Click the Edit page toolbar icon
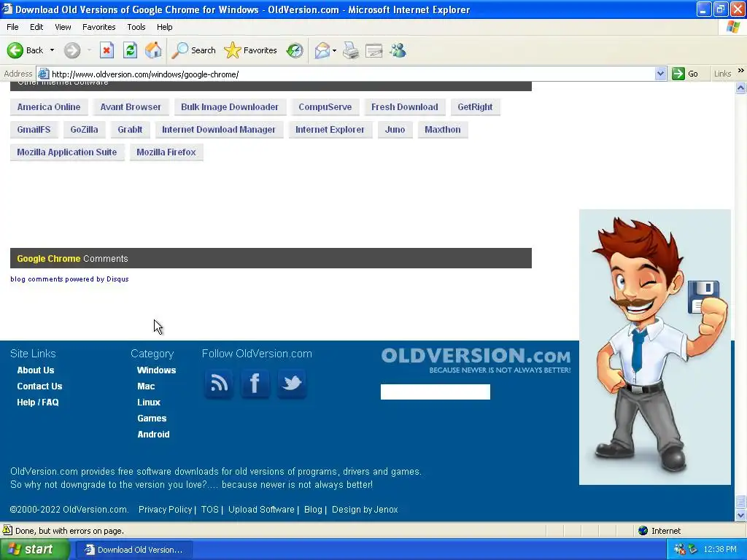The width and height of the screenshot is (747, 560). coord(374,50)
